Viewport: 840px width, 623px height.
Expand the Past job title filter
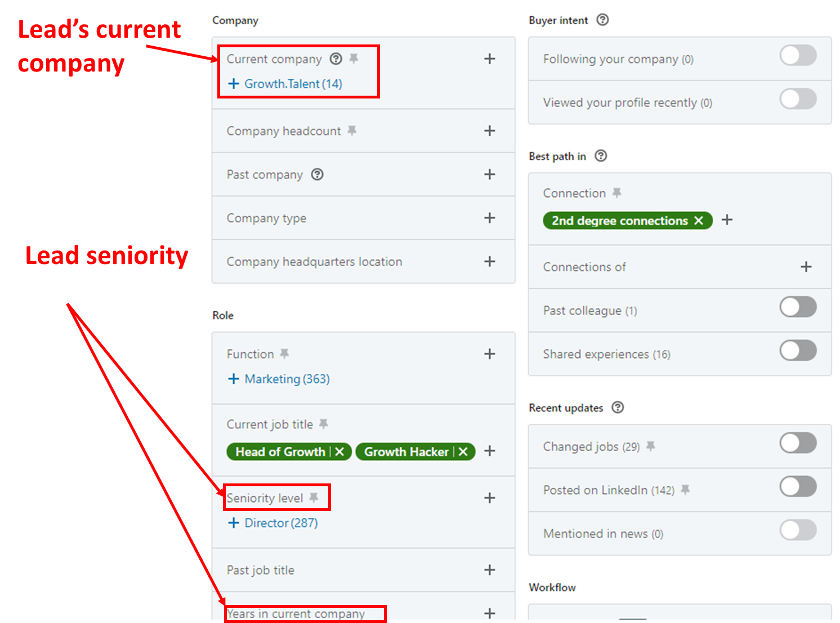tap(490, 570)
